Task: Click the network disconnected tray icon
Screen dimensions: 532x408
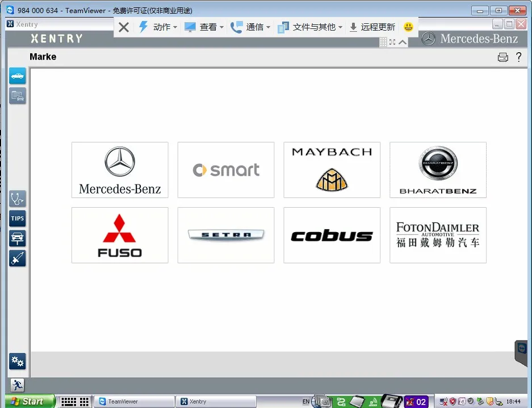Action: point(443,402)
